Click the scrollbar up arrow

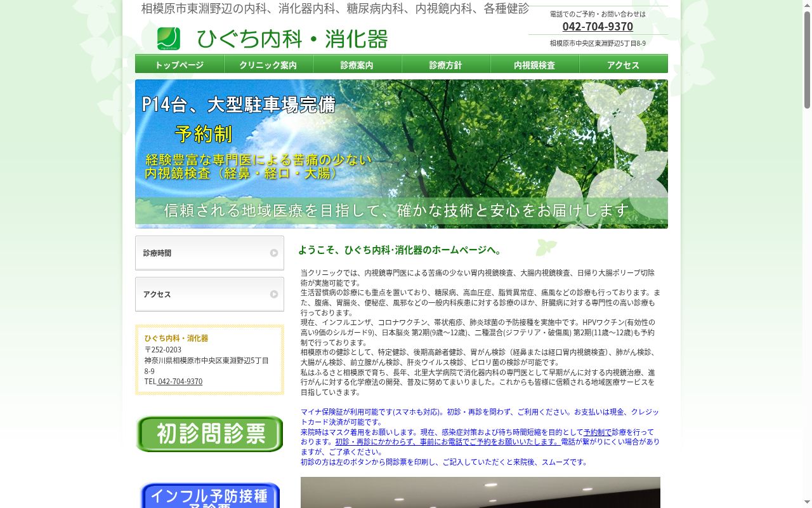pos(807,4)
